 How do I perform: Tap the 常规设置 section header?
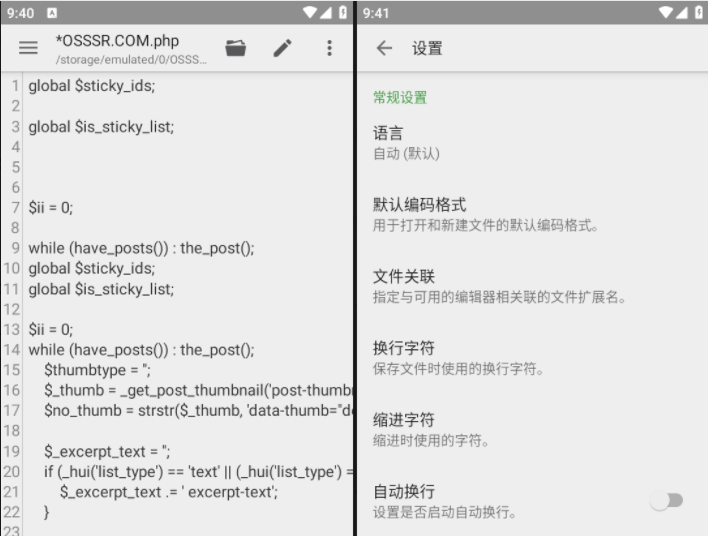[400, 98]
